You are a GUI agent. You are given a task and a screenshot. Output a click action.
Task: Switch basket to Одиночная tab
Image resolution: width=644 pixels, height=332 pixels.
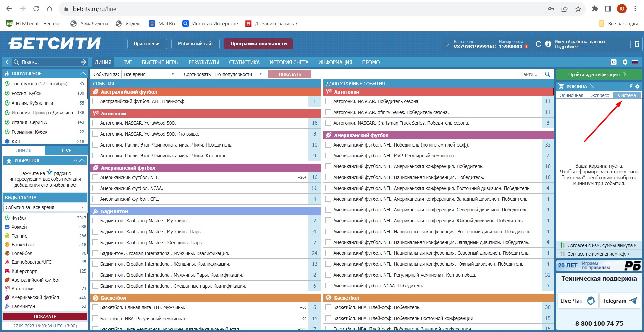pyautogui.click(x=572, y=95)
